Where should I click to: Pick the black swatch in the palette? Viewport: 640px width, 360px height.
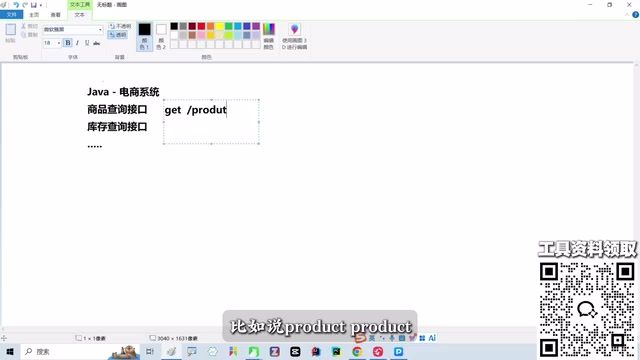(174, 26)
